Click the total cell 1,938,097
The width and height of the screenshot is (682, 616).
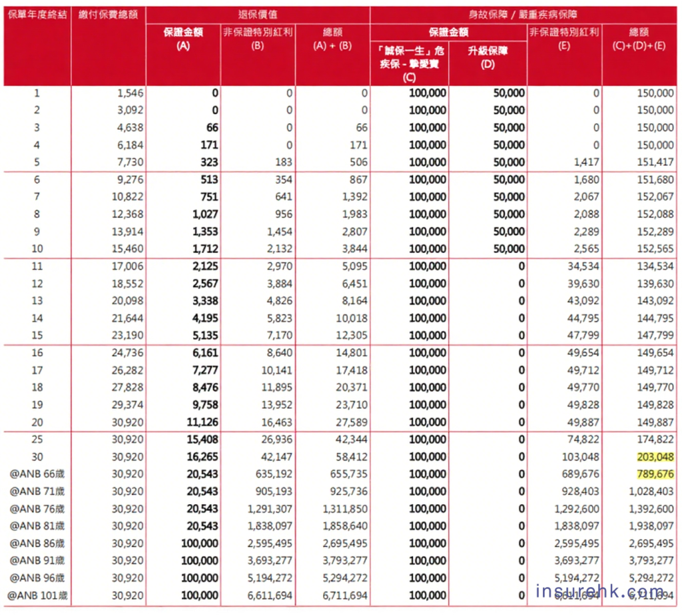(651, 526)
